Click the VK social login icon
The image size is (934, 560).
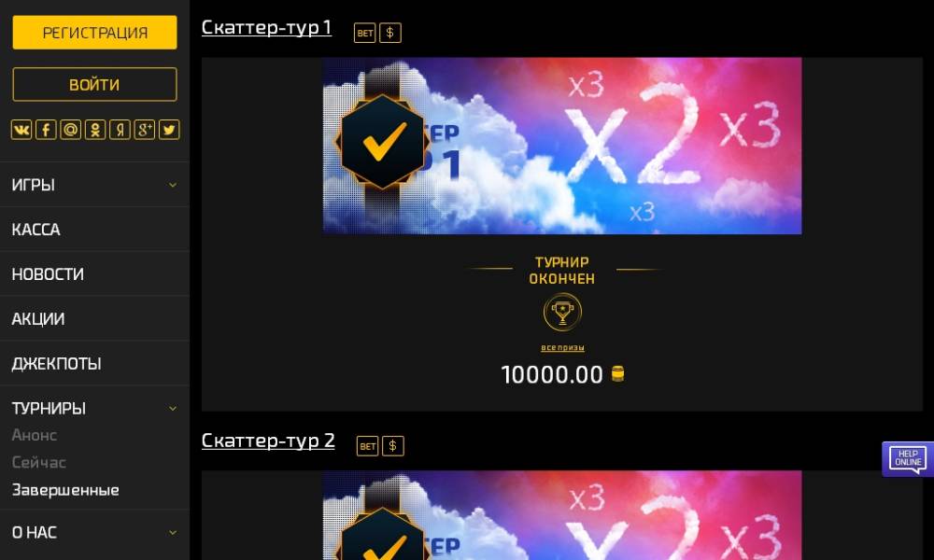pos(21,129)
